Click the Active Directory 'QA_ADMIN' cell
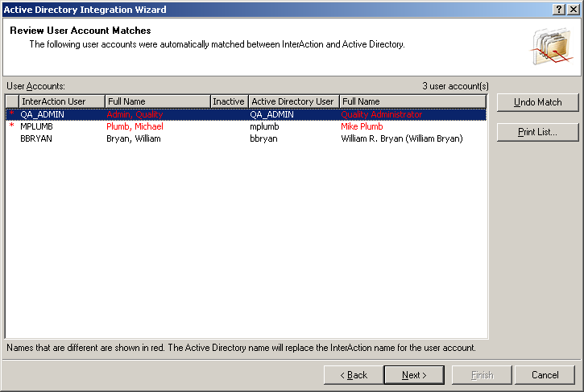Screen dimensions: 584x392 (x=271, y=114)
